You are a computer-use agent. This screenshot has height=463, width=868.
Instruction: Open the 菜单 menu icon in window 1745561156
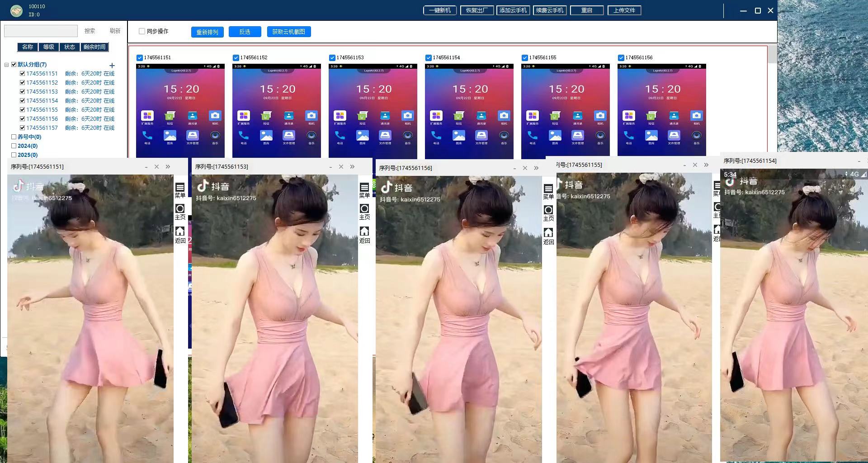tap(549, 189)
